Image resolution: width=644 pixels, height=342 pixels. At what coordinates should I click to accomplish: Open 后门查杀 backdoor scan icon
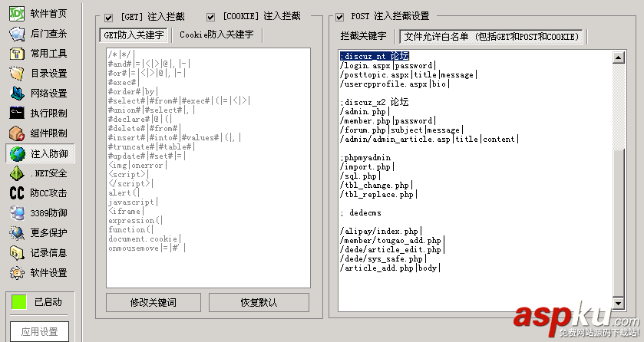coord(17,34)
